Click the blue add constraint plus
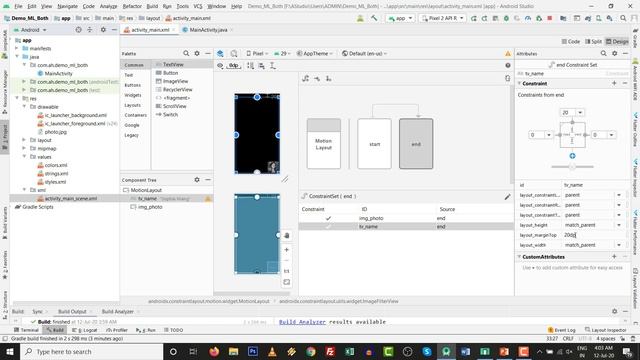 pos(572,156)
